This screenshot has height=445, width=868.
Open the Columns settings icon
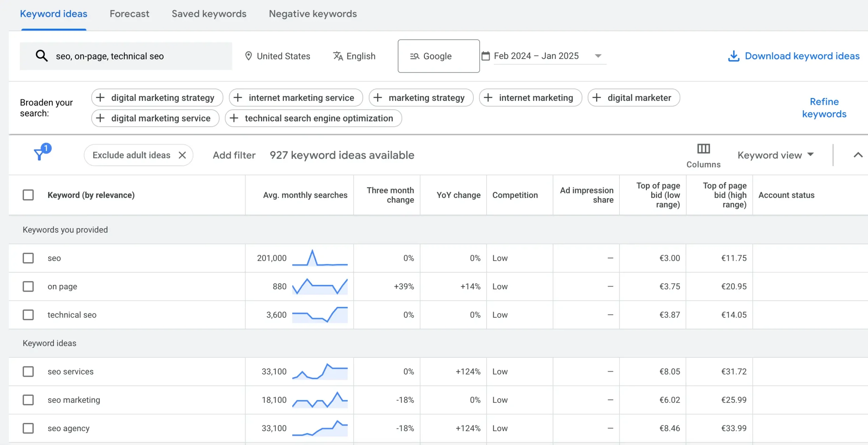[x=703, y=149]
